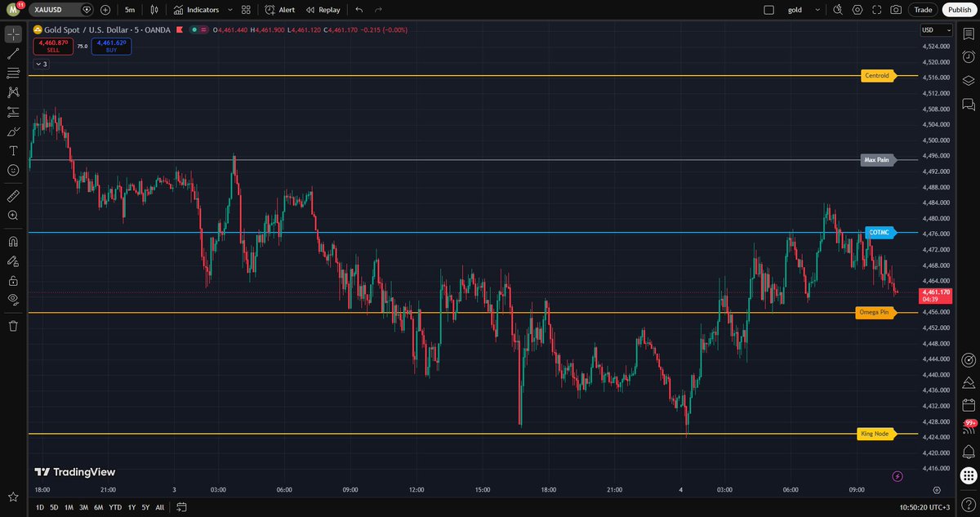Open the chats speech bubble panel
Viewport: 980px width, 517px height.
tap(969, 104)
